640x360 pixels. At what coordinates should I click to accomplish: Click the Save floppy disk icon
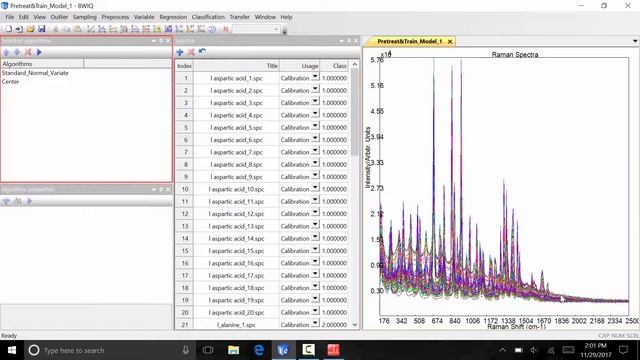41,29
